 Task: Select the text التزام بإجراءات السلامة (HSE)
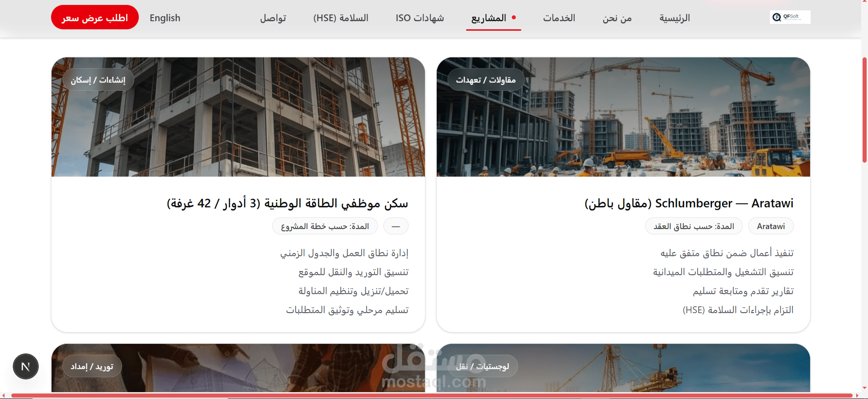coord(738,310)
